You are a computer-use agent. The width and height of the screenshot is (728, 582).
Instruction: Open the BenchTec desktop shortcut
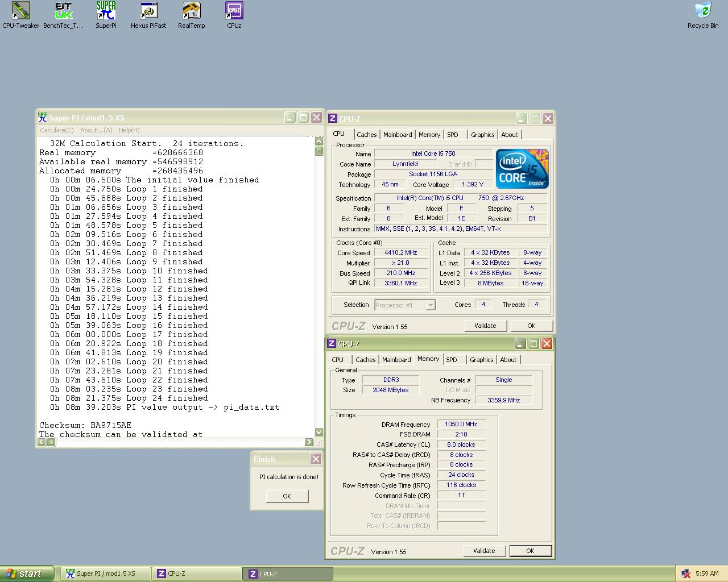point(63,11)
